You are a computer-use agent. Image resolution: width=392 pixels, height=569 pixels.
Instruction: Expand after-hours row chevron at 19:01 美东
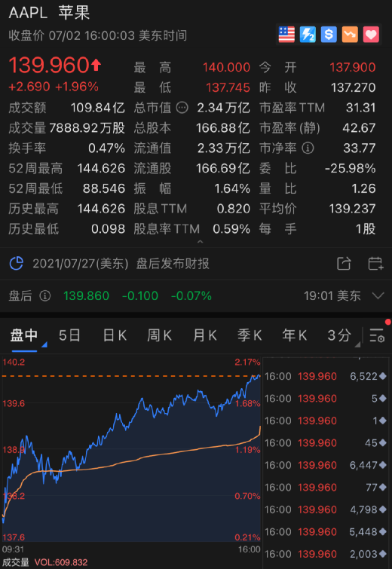tap(378, 295)
